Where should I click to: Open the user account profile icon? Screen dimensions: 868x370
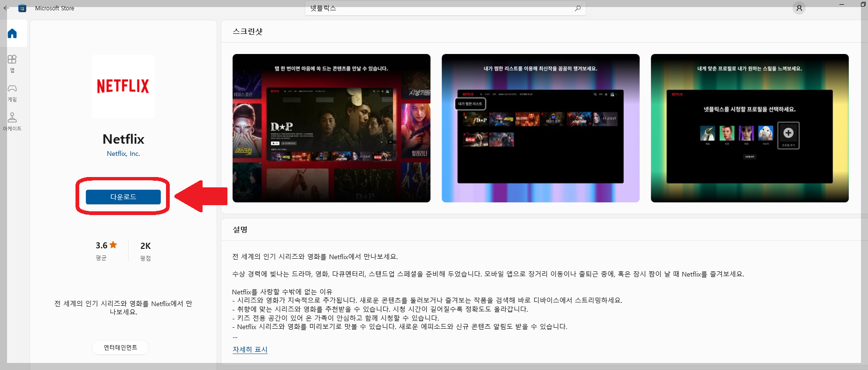tap(799, 8)
